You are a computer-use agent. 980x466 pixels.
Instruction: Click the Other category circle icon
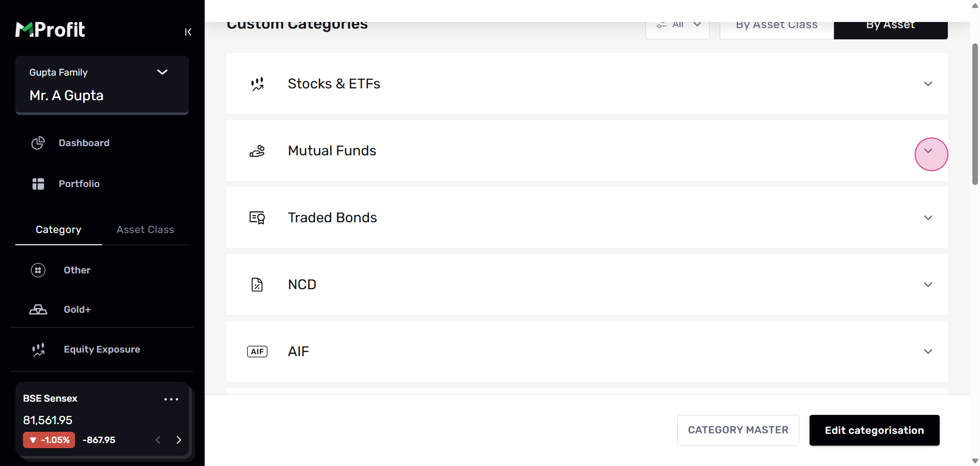click(x=38, y=270)
